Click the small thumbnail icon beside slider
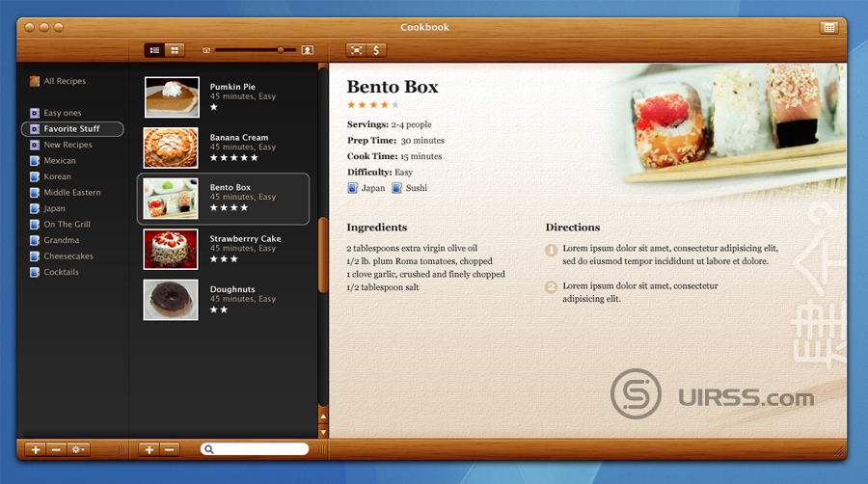868x484 pixels. [x=205, y=49]
